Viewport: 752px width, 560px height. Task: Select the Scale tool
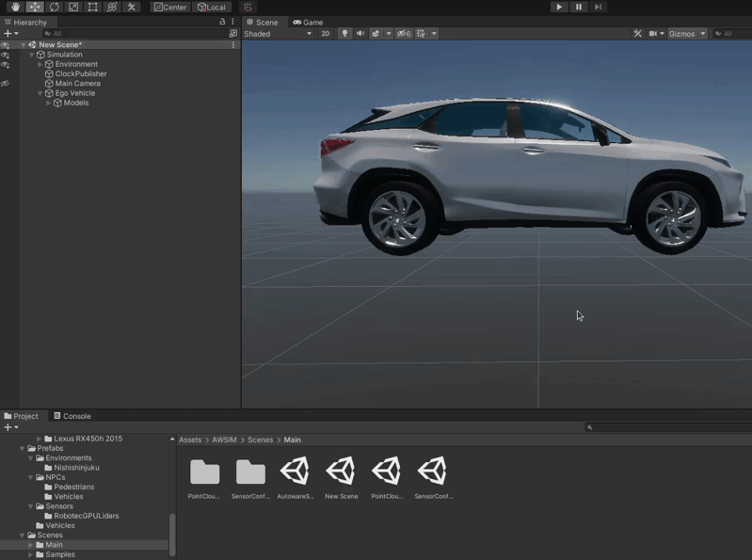73,7
